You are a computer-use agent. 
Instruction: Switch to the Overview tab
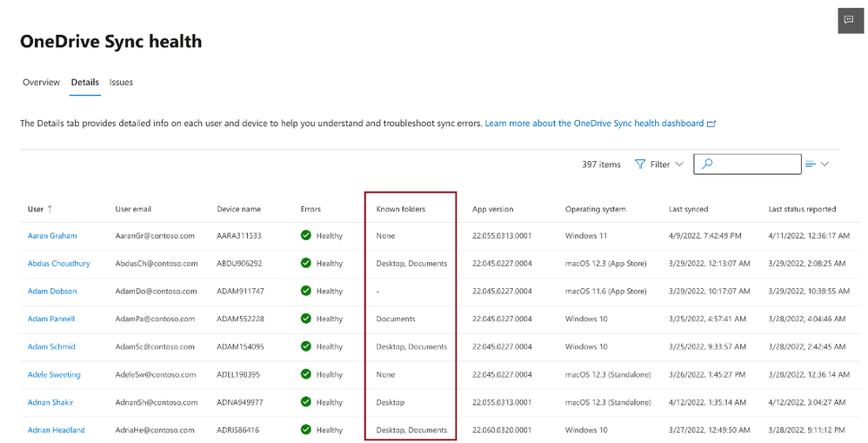(x=41, y=82)
